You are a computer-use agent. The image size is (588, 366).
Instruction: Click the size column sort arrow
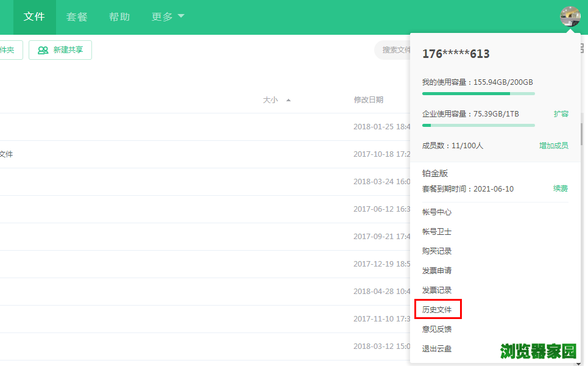point(288,100)
